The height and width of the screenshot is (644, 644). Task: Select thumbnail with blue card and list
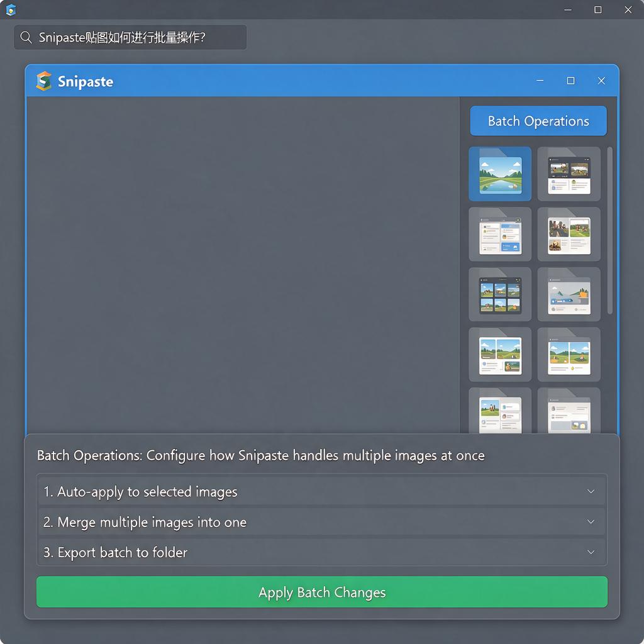500,234
